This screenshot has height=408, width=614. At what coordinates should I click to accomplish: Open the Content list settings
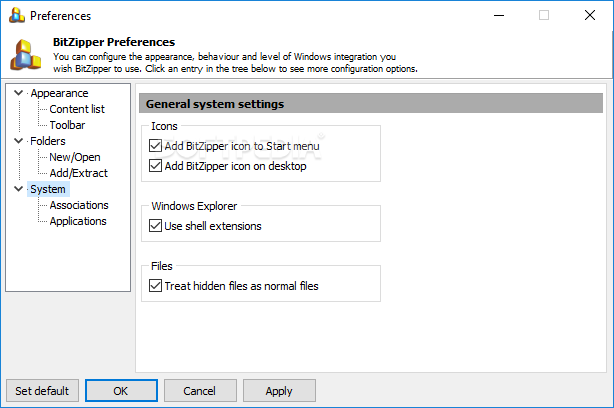(x=77, y=109)
